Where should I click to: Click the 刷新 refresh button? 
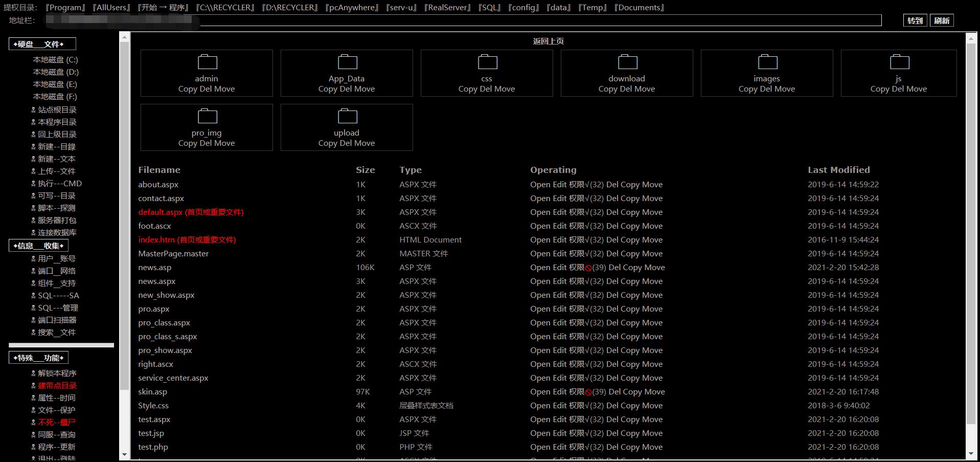(942, 20)
